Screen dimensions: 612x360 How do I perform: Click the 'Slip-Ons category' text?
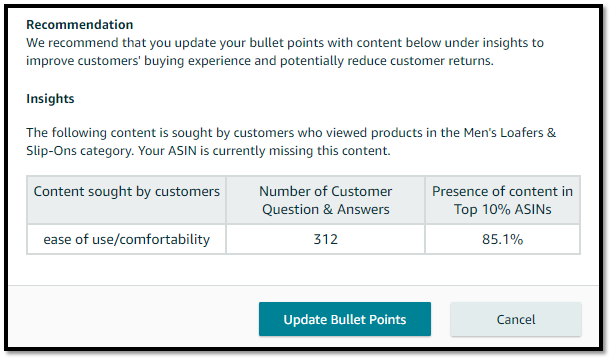pyautogui.click(x=80, y=151)
